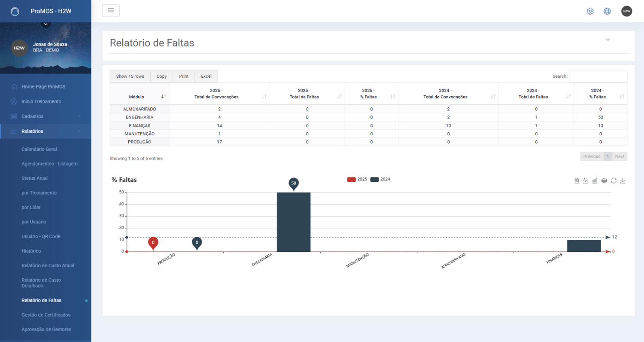Click the globe language icon

(607, 11)
